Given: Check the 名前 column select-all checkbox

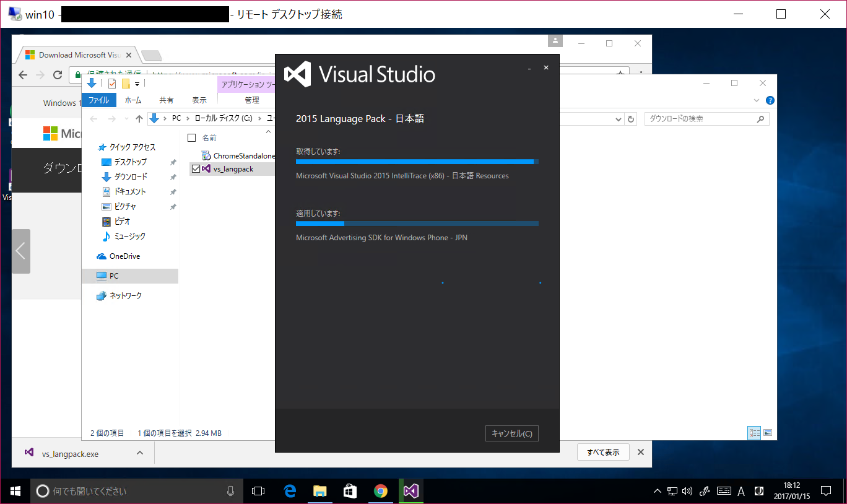Looking at the screenshot, I should pos(191,137).
